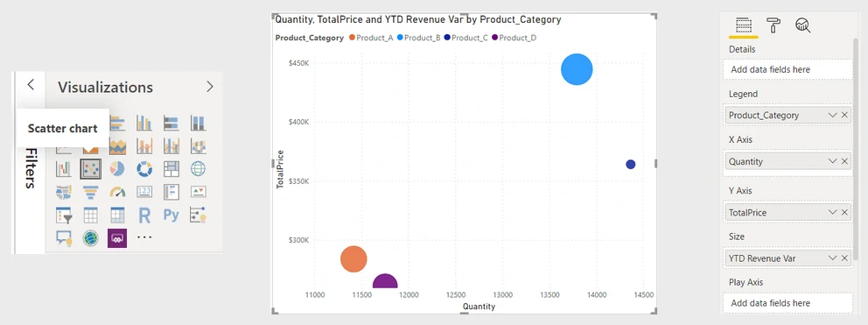Viewport: 868px width, 325px height.
Task: Select the Map globe visualization
Action: (x=198, y=168)
